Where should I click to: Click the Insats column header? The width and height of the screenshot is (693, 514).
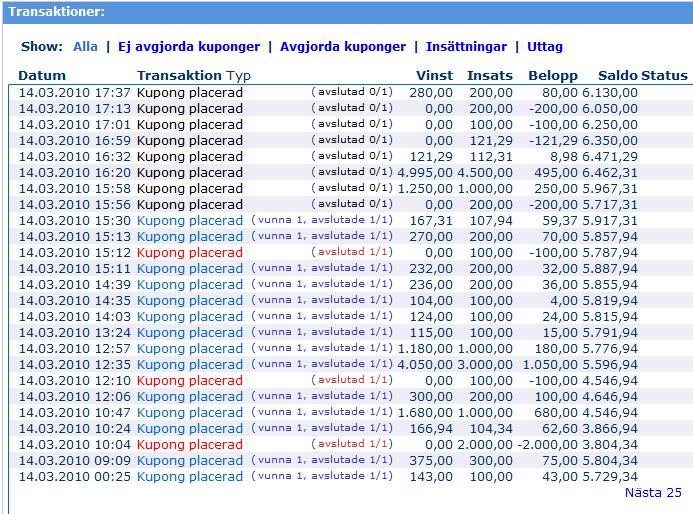point(489,76)
